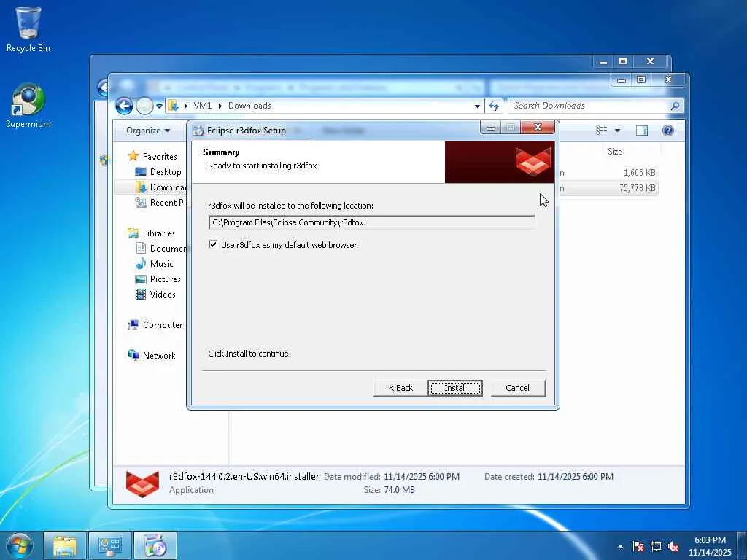Click the Date created value in details pane

click(575, 477)
